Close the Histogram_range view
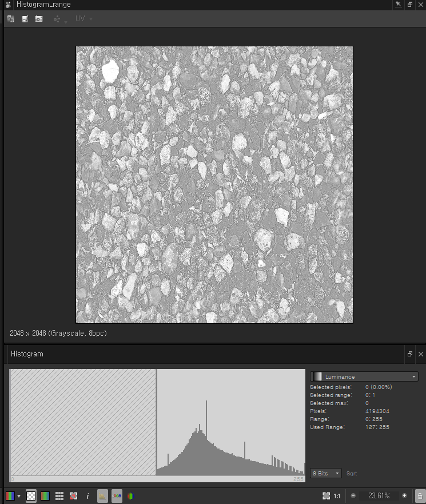Image resolution: width=426 pixels, height=504 pixels. click(421, 5)
